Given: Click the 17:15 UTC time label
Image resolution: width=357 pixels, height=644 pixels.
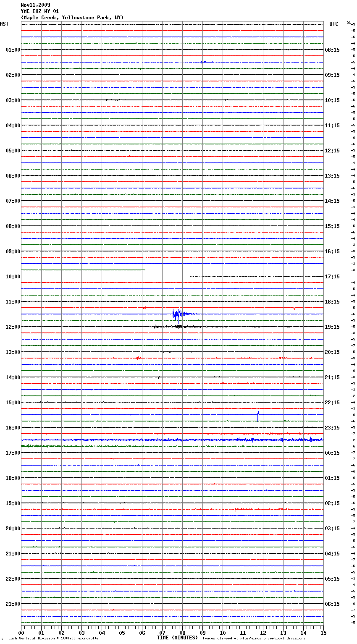Looking at the screenshot, I should click(332, 277).
